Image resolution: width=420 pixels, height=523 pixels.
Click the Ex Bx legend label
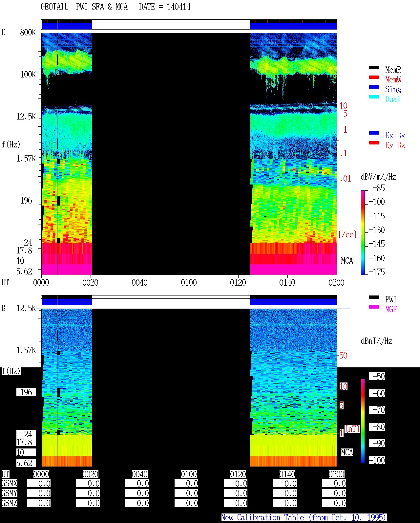(x=395, y=135)
